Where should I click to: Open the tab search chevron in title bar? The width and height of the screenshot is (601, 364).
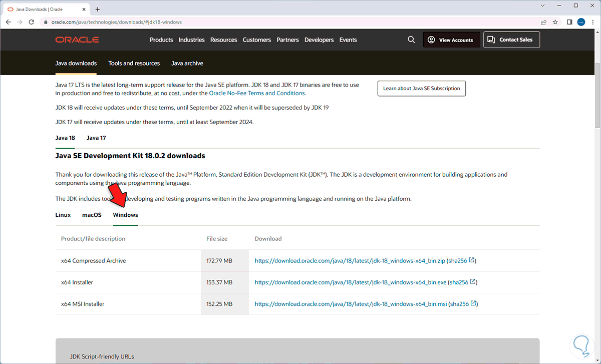coord(543,5)
